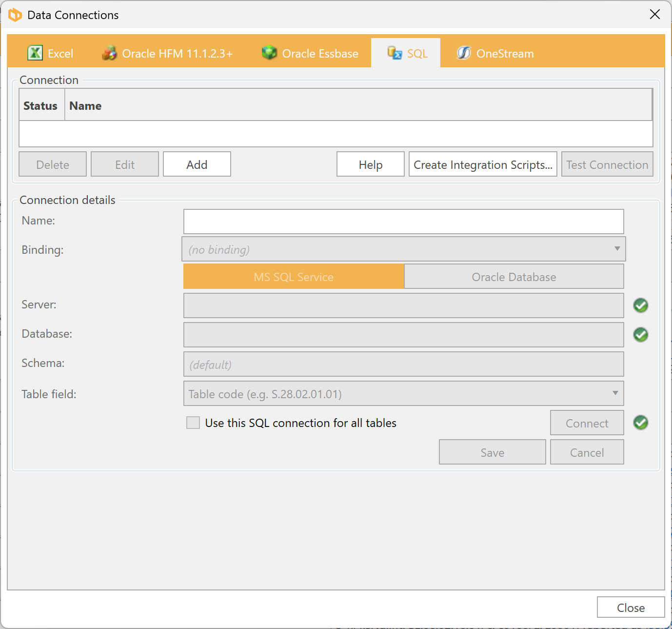Click Create Integration Scripts button
Image resolution: width=672 pixels, height=629 pixels.
[x=483, y=164]
